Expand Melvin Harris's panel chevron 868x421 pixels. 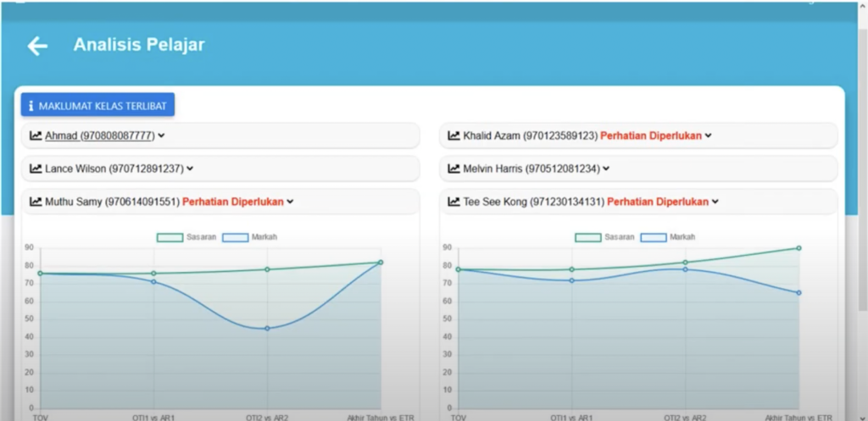coord(606,169)
